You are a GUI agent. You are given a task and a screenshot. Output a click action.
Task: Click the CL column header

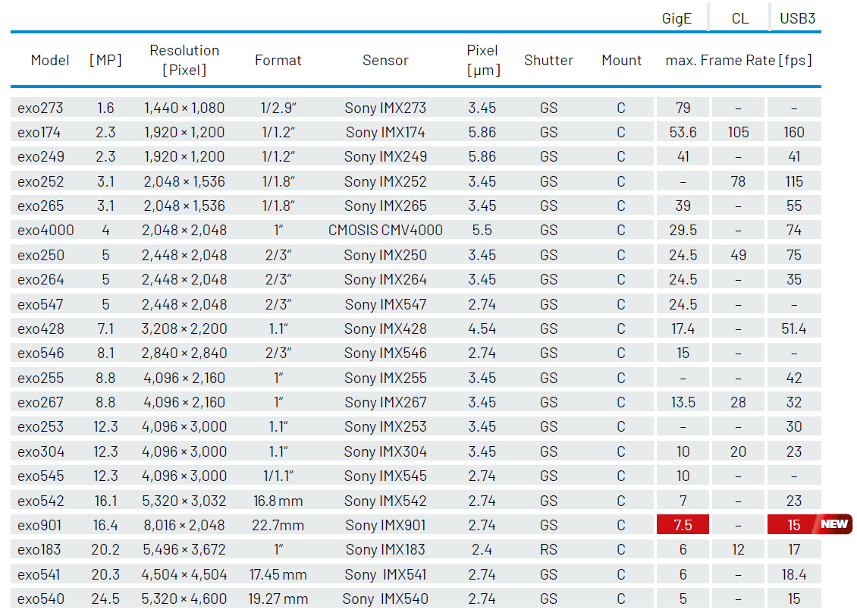(740, 18)
